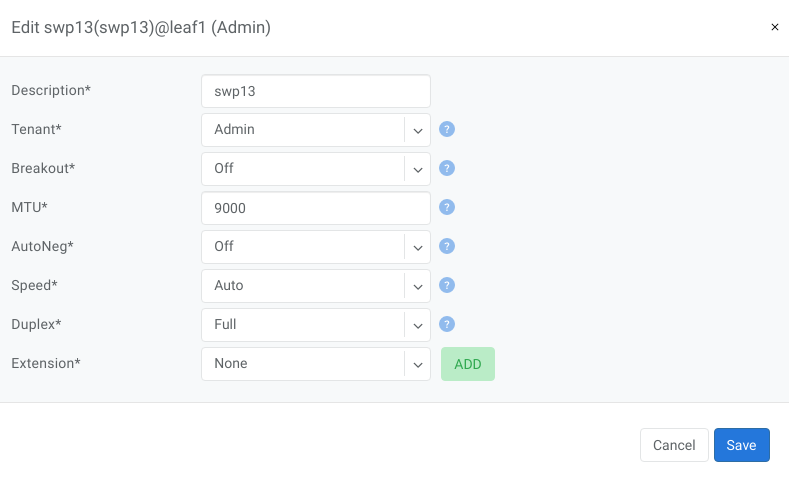Click the help icon next to Speed
This screenshot has width=789, height=484.
pos(448,285)
